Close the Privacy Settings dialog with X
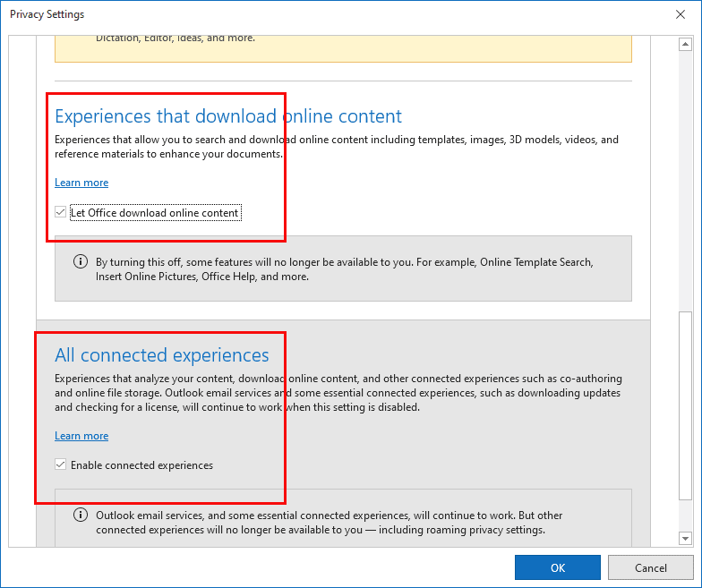 pos(681,14)
